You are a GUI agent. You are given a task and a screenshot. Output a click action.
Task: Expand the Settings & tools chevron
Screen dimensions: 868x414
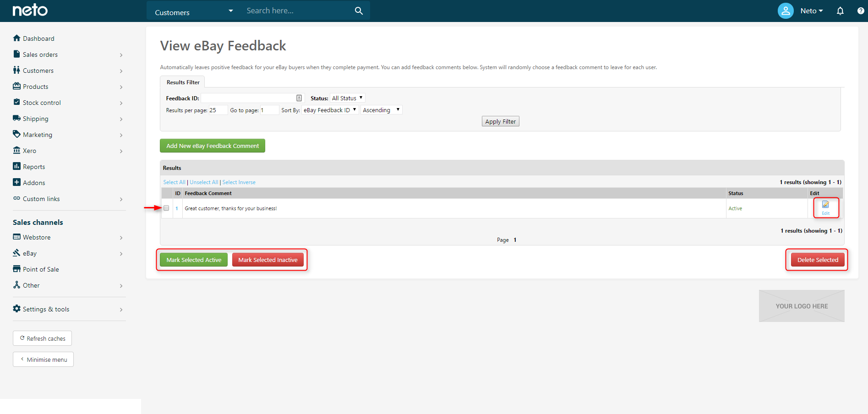pyautogui.click(x=121, y=310)
